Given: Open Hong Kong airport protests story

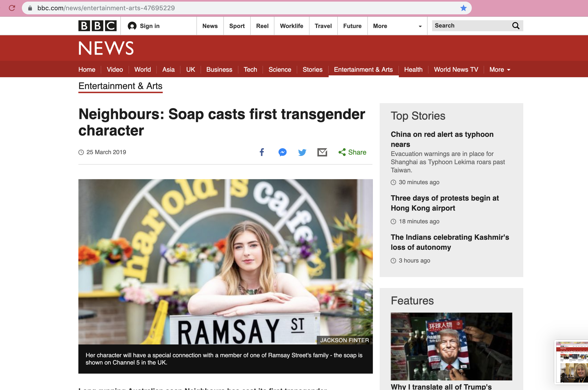Looking at the screenshot, I should (445, 203).
